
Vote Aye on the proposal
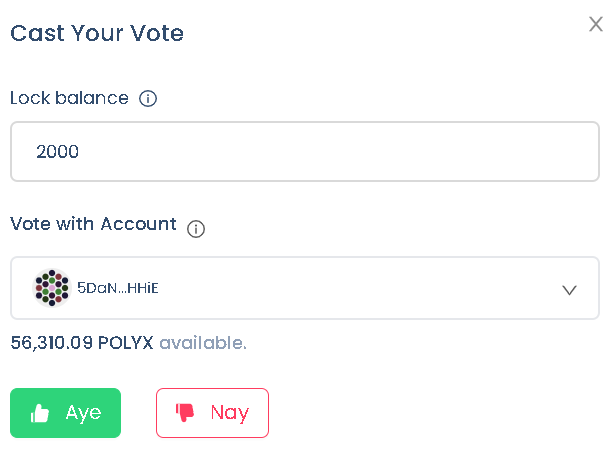tap(65, 413)
